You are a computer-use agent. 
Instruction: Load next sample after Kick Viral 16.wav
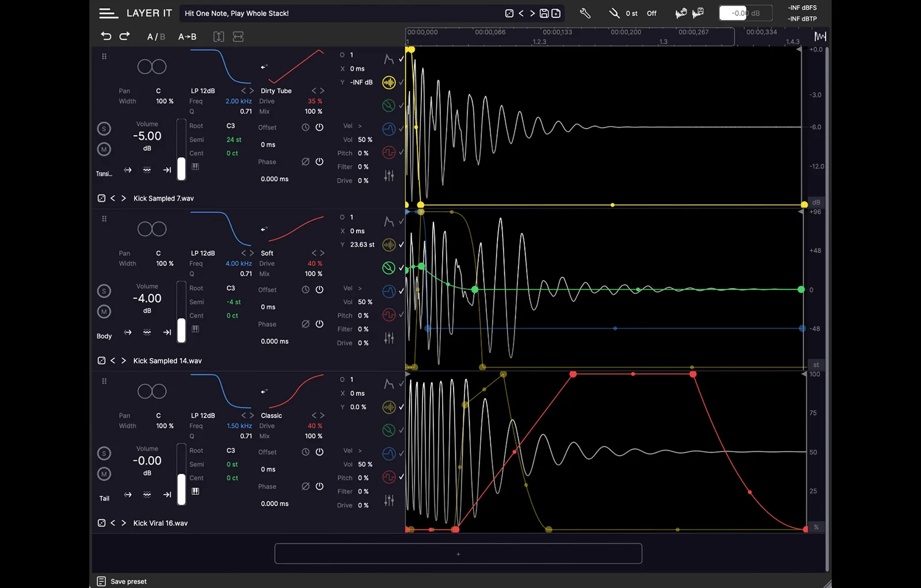point(124,523)
